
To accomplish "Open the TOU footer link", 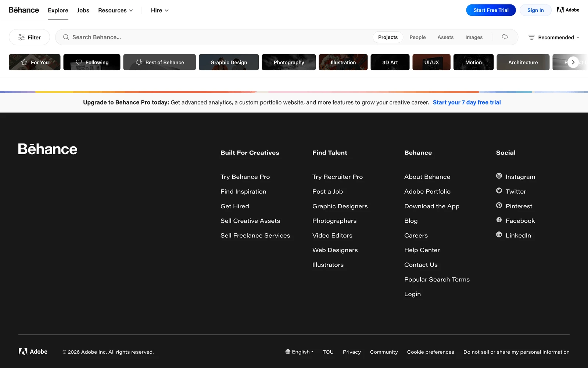I will click(x=328, y=352).
